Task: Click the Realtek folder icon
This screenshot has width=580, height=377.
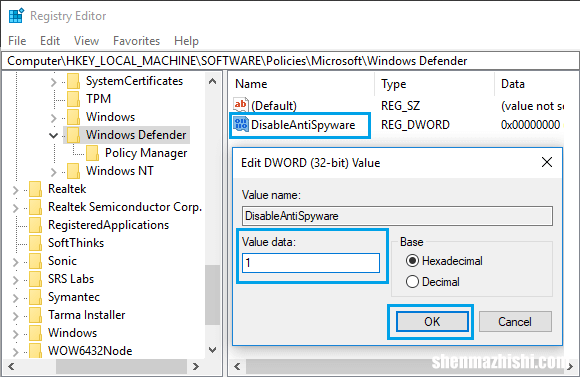Action: pyautogui.click(x=36, y=189)
